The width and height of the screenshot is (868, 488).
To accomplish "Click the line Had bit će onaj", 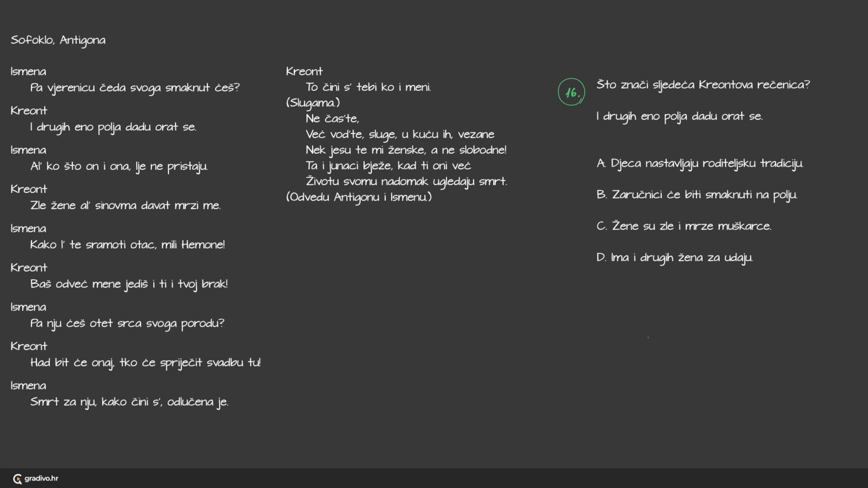I will click(x=145, y=363).
